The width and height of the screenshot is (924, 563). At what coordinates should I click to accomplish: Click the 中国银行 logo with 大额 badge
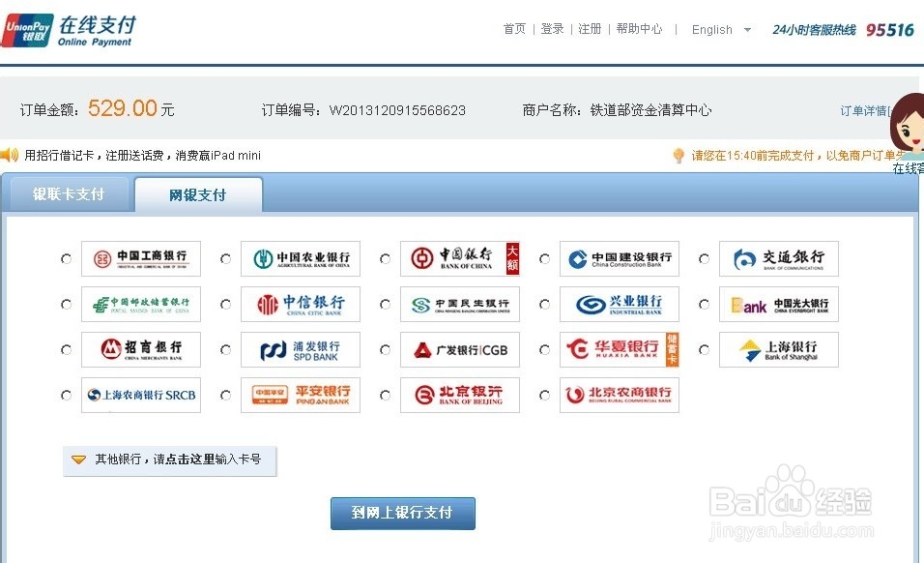(x=460, y=257)
